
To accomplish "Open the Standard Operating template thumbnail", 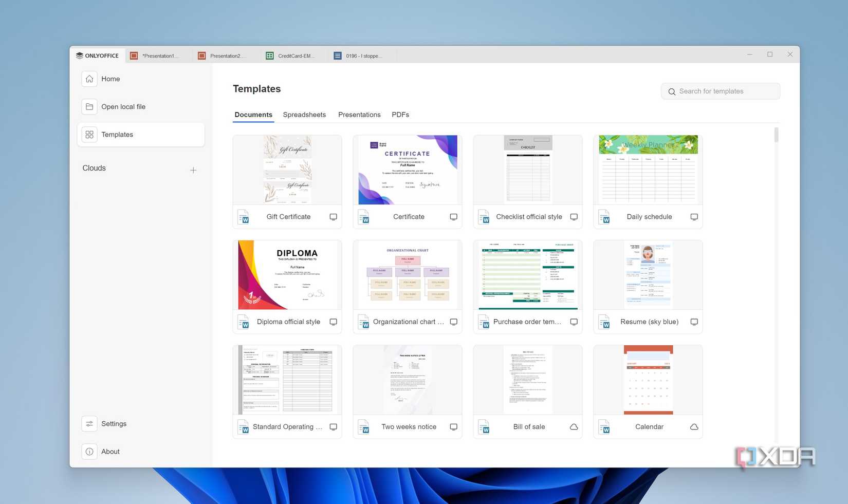I will pos(287,380).
